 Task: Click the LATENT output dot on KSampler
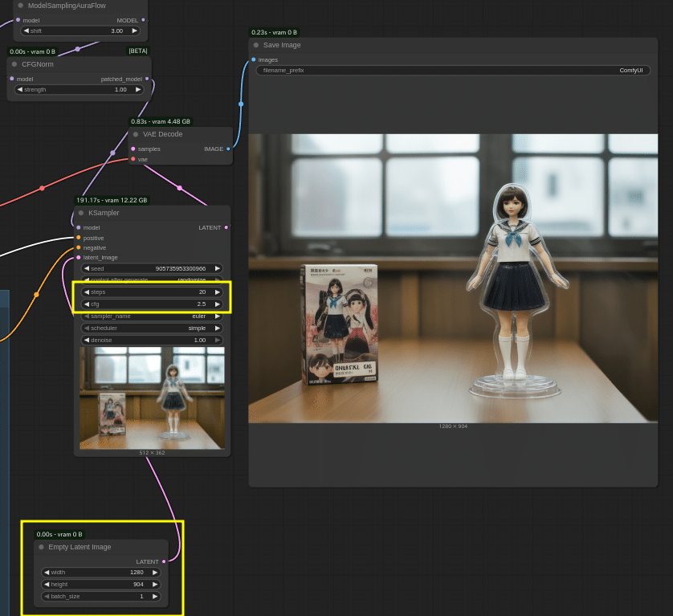(226, 227)
